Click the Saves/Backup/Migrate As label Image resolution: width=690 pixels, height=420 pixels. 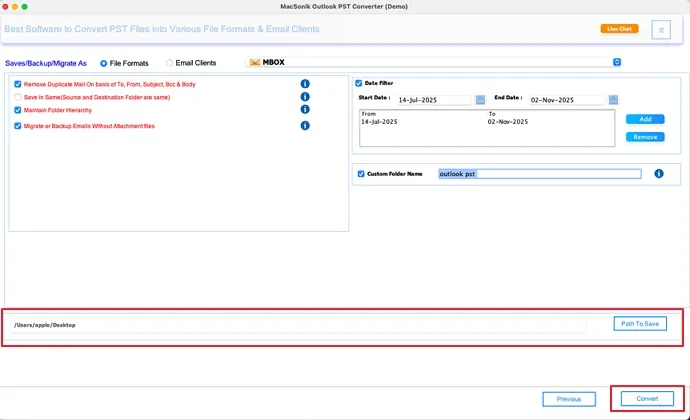point(46,63)
